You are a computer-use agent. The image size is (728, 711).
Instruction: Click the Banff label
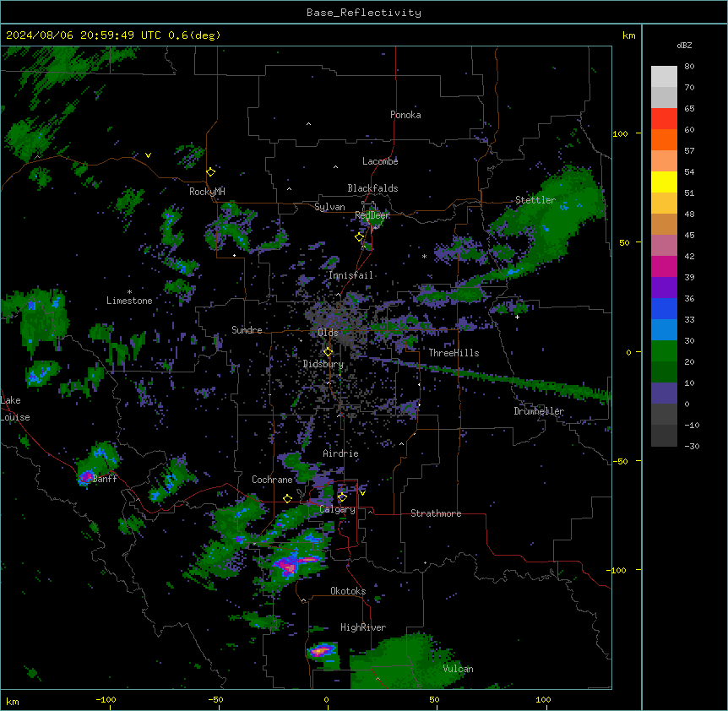pos(105,479)
